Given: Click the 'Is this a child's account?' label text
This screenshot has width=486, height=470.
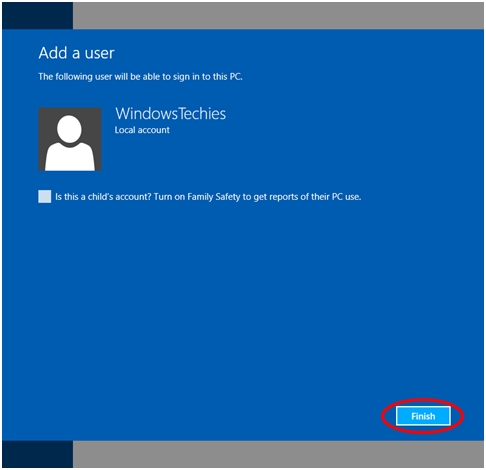Looking at the screenshot, I should 208,197.
